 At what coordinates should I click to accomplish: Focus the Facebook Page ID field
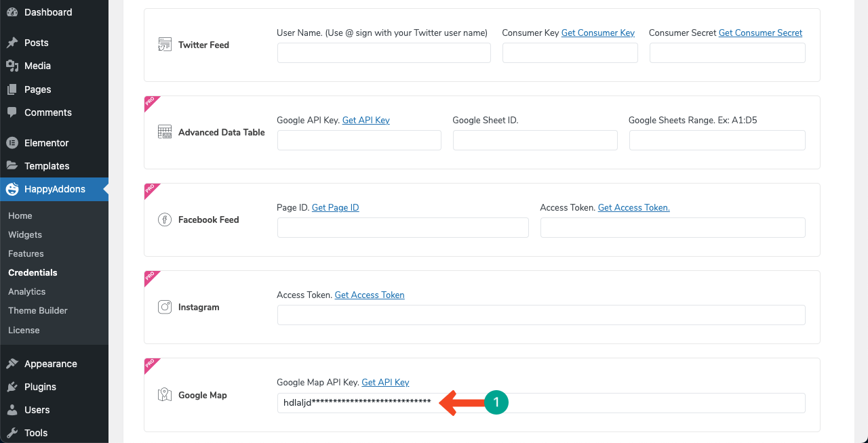coord(403,228)
